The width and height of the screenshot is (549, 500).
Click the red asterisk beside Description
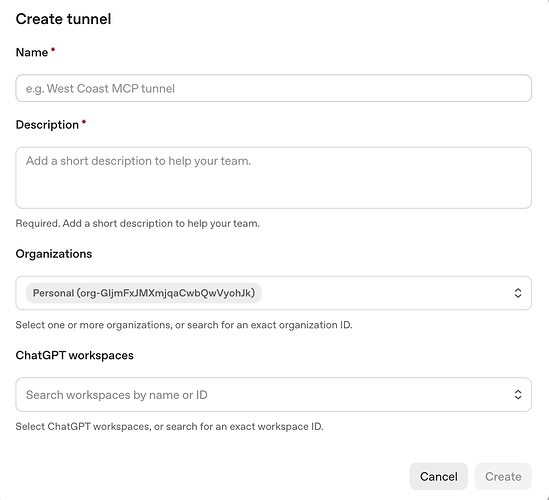pos(84,122)
